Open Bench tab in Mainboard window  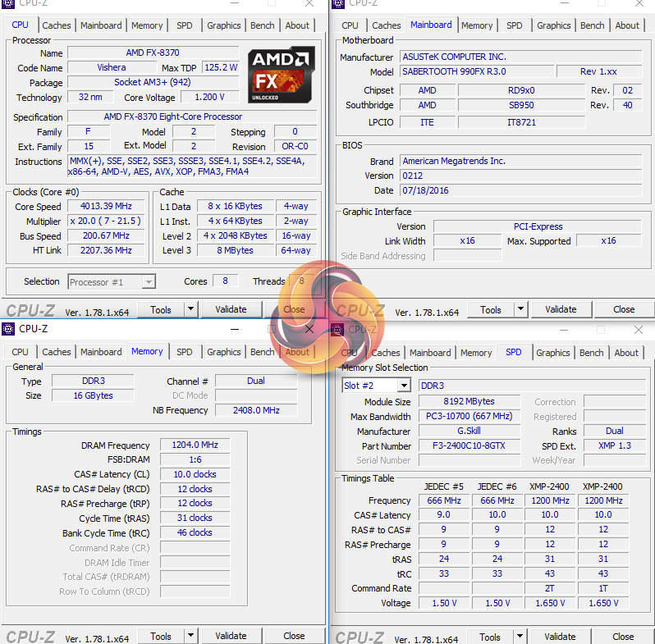point(593,25)
